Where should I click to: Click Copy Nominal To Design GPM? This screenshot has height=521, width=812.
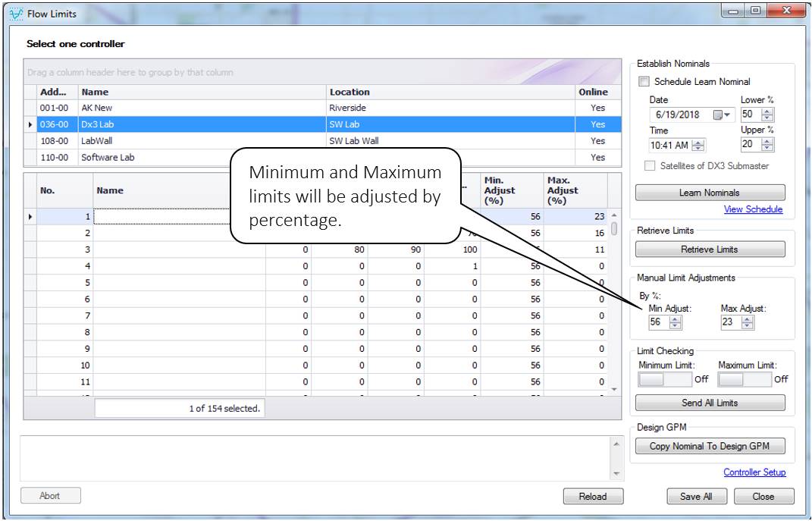pos(710,446)
